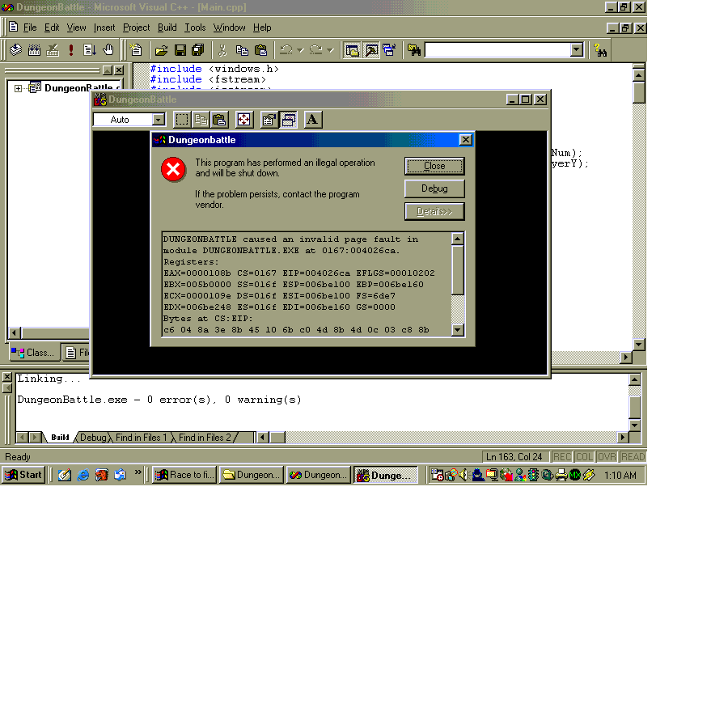Screen dimensions: 728x728
Task: Click the Paste icon in DungeonBattle console toolbar
Action: [219, 120]
